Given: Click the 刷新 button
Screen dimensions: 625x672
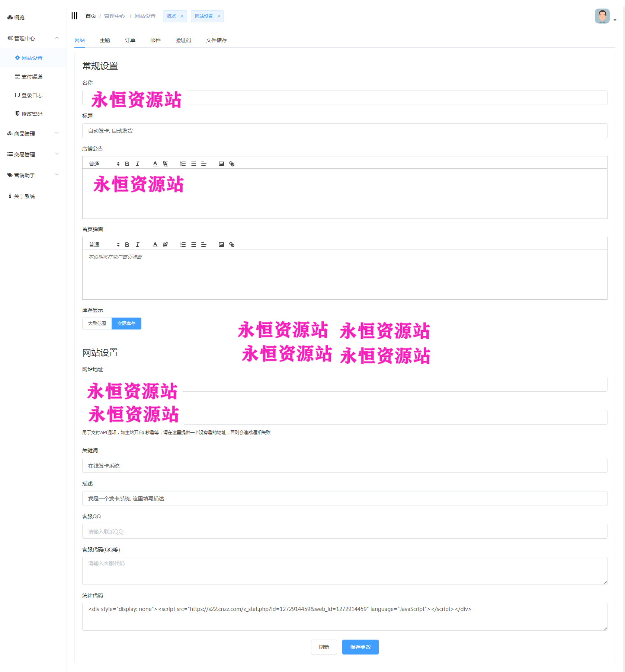Looking at the screenshot, I should point(324,647).
